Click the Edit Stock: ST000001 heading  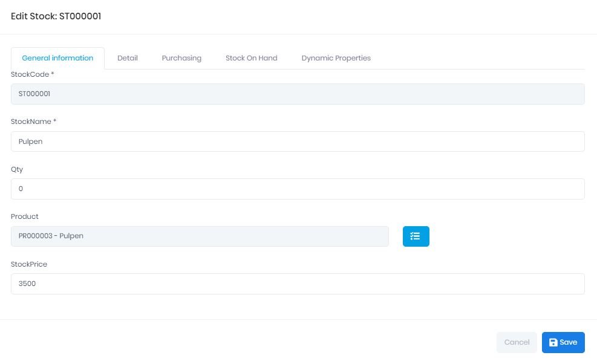coord(56,16)
